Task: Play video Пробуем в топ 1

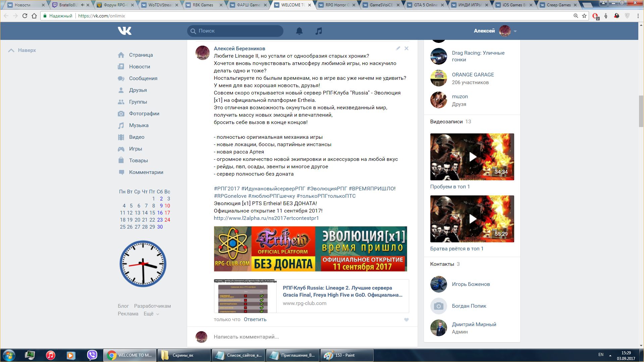Action: [472, 157]
